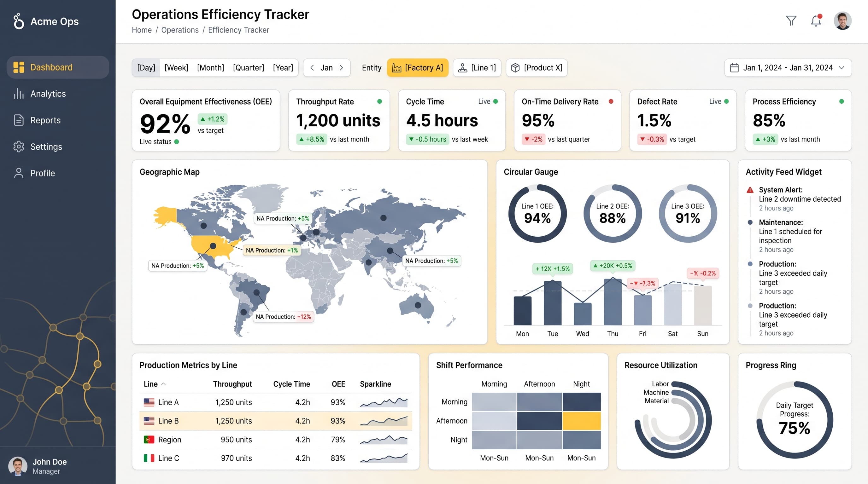Select the [Month] period tab
868x484 pixels.
210,68
